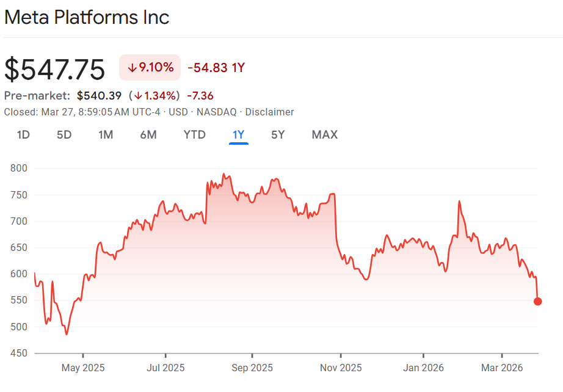Image resolution: width=563 pixels, height=392 pixels.
Task: Click the Meta Platforms Inc title
Action: point(87,17)
